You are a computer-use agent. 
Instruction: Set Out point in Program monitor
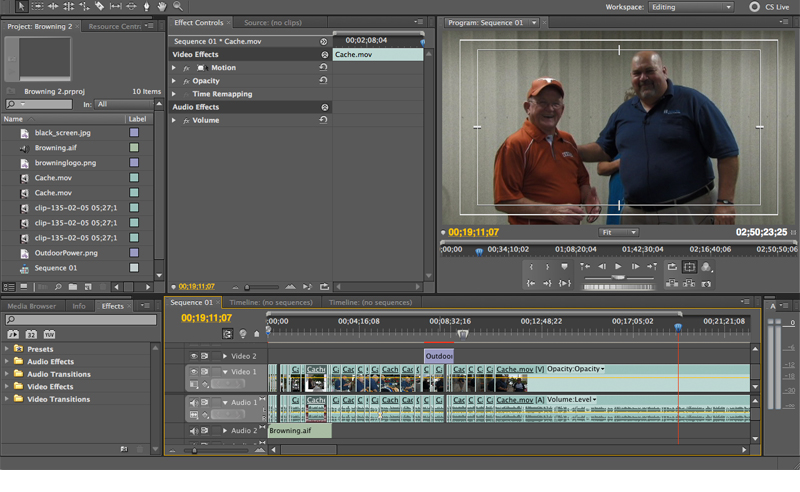click(547, 266)
